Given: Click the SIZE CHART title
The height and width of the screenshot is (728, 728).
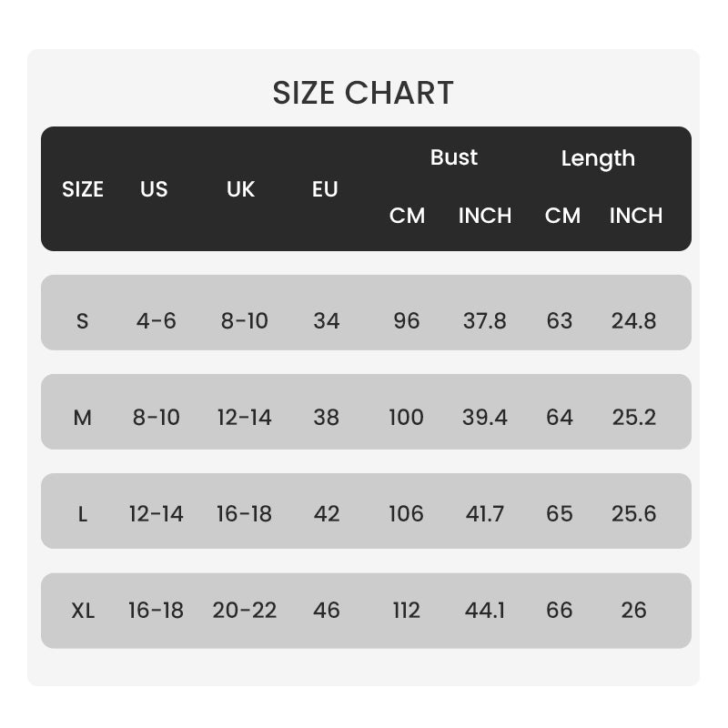Looking at the screenshot, I should (x=363, y=93).
